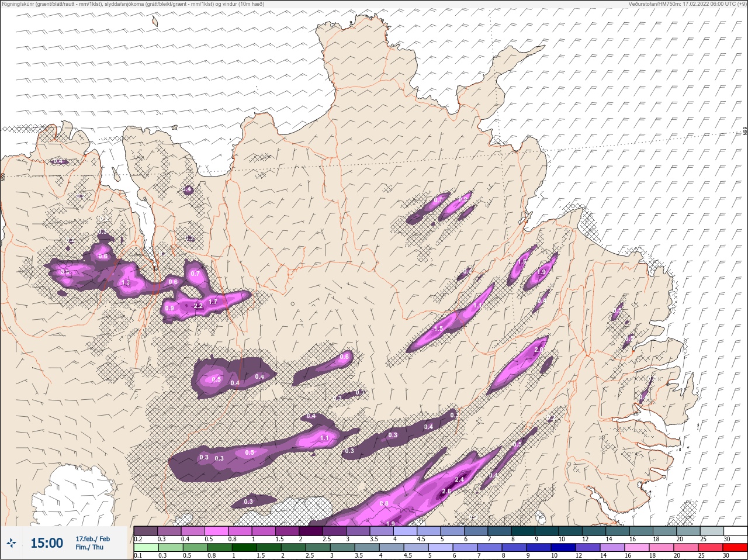748x560 pixels.
Task: Click the bright magenta swatch between 0.5 and 0.8 upper legend
Action: pyautogui.click(x=216, y=531)
